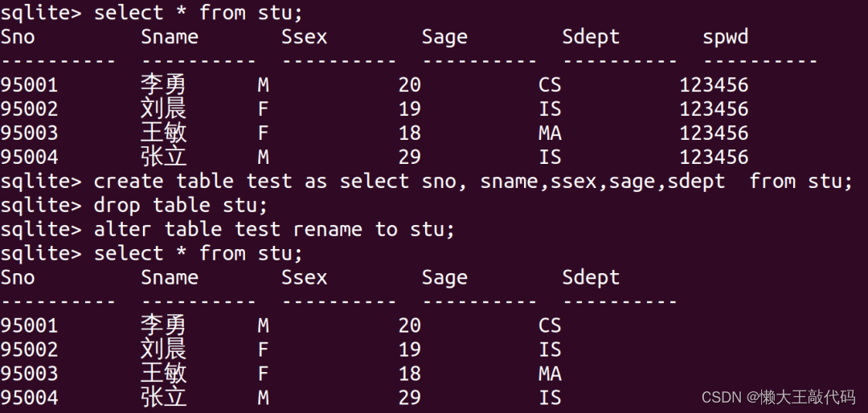Click the 'Ssex' header in first result
This screenshot has width=868, height=413.
(x=304, y=36)
